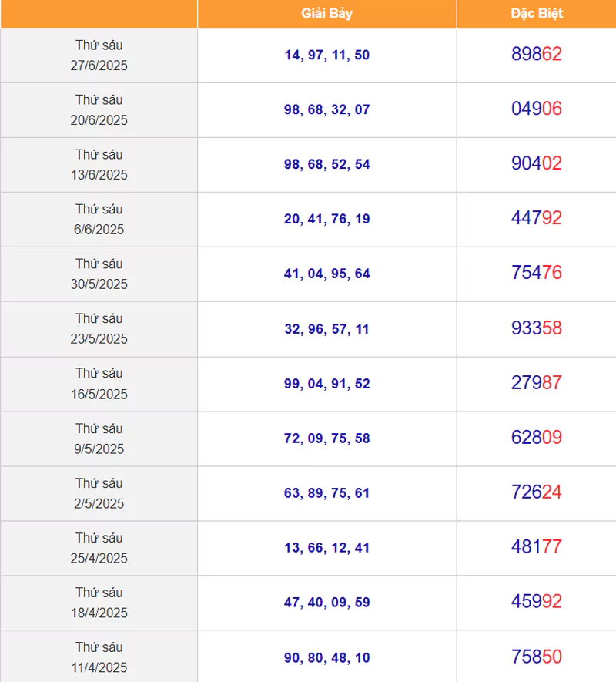The height and width of the screenshot is (682, 616).
Task: Select the date cell 20/6/2025
Action: [x=99, y=110]
